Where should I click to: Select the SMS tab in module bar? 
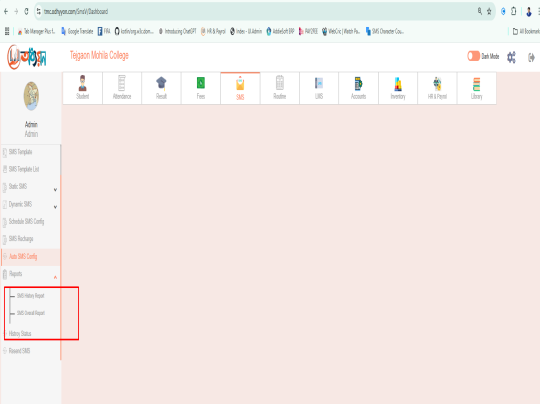240,88
